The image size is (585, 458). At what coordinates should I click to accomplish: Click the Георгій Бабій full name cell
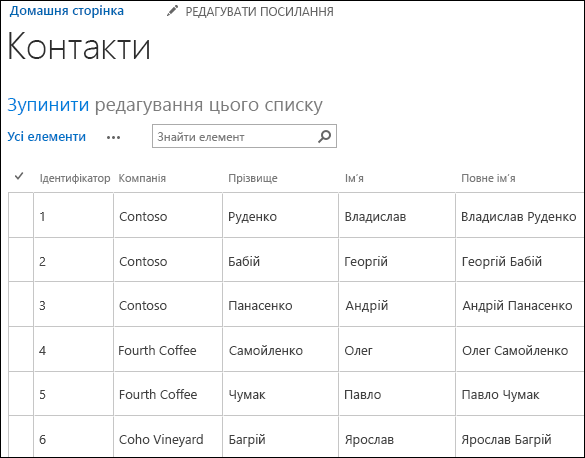coord(520,260)
